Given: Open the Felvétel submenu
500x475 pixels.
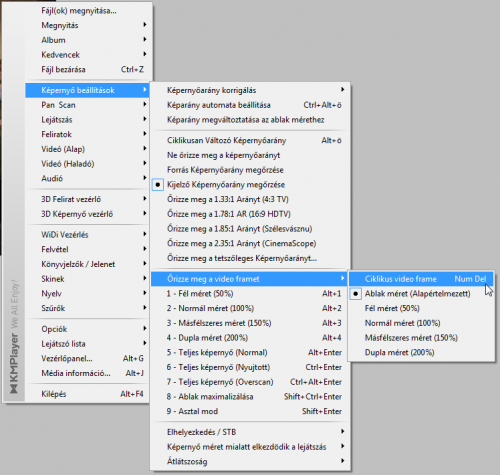Looking at the screenshot, I should [x=87, y=249].
